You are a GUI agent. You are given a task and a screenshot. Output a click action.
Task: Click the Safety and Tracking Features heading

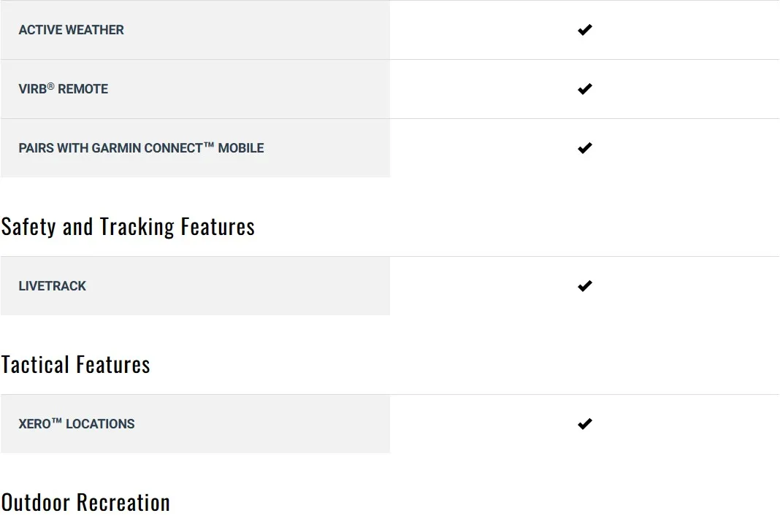tap(128, 227)
